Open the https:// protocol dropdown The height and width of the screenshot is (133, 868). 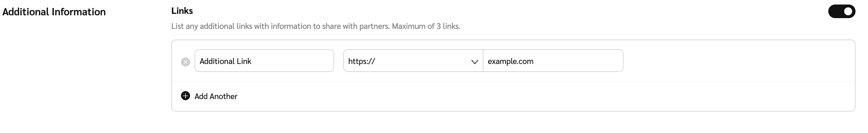coord(413,61)
